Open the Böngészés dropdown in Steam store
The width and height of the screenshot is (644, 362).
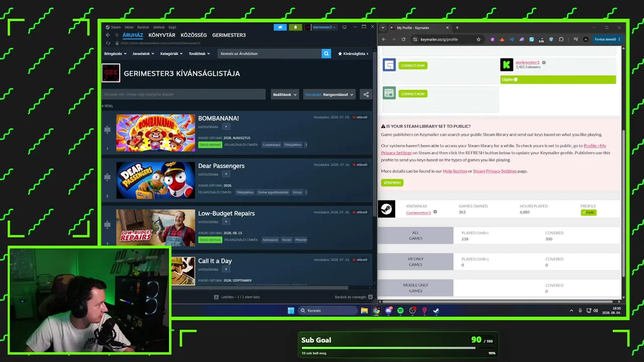(115, 53)
